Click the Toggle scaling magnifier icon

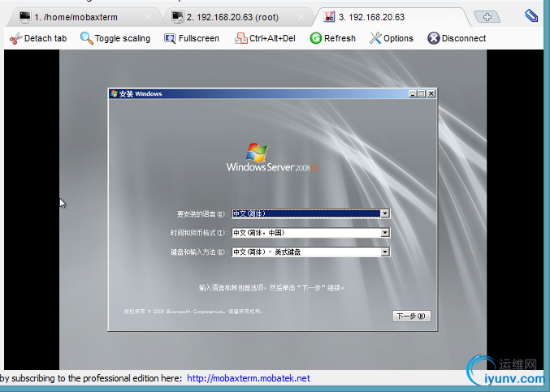tap(86, 38)
